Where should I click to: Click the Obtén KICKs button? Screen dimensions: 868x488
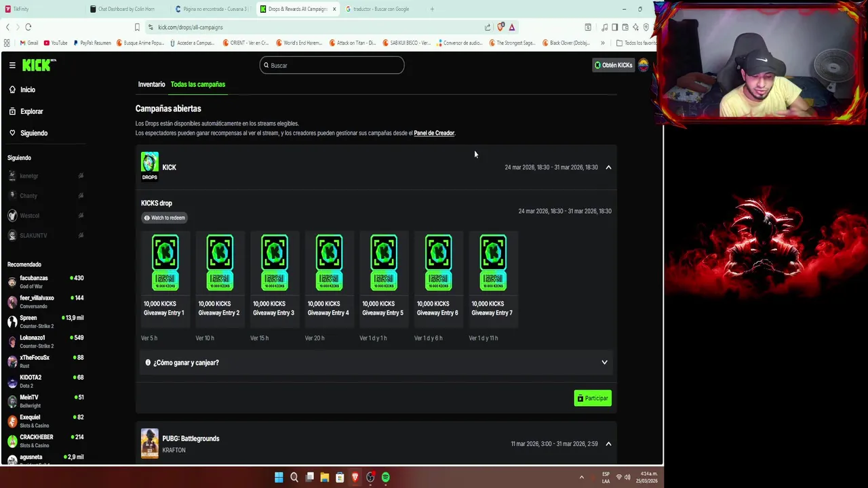click(x=613, y=65)
